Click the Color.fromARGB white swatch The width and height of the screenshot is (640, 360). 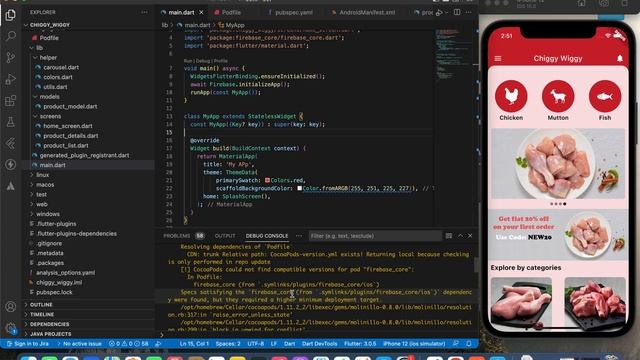point(300,188)
